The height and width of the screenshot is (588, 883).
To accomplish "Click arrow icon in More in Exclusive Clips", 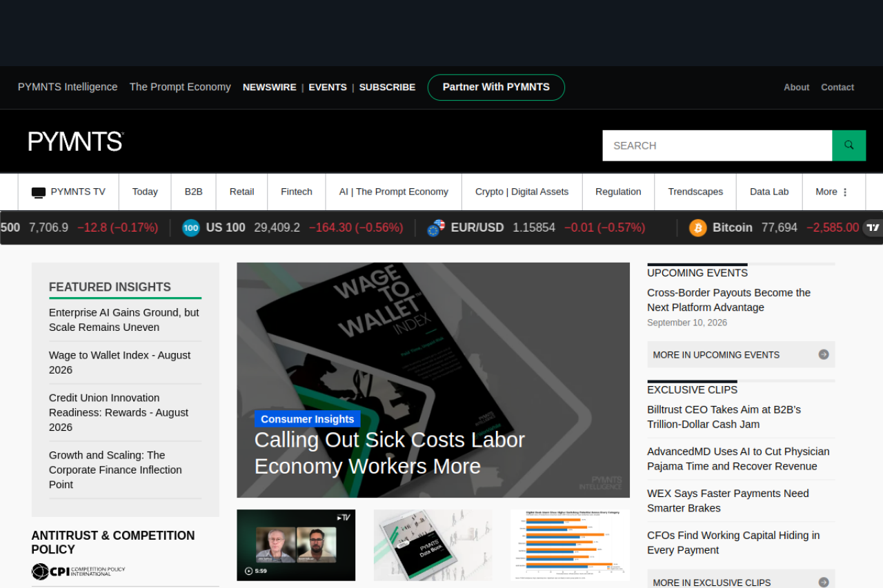I will click(824, 582).
